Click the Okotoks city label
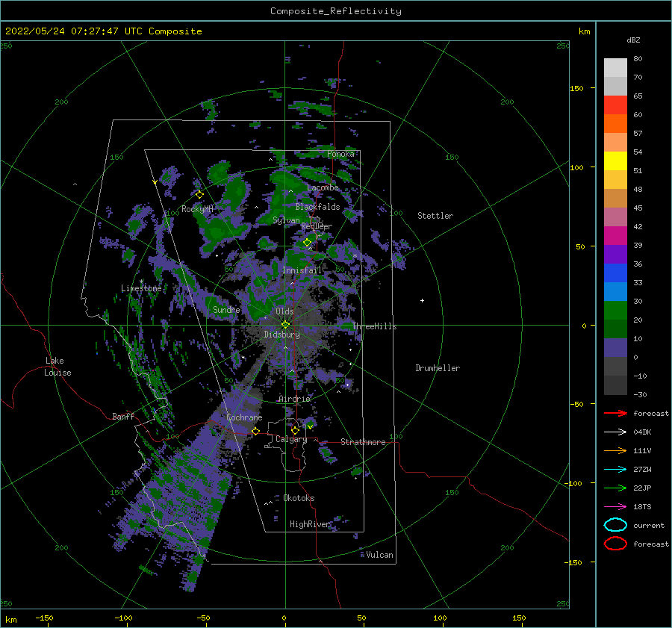 (299, 499)
